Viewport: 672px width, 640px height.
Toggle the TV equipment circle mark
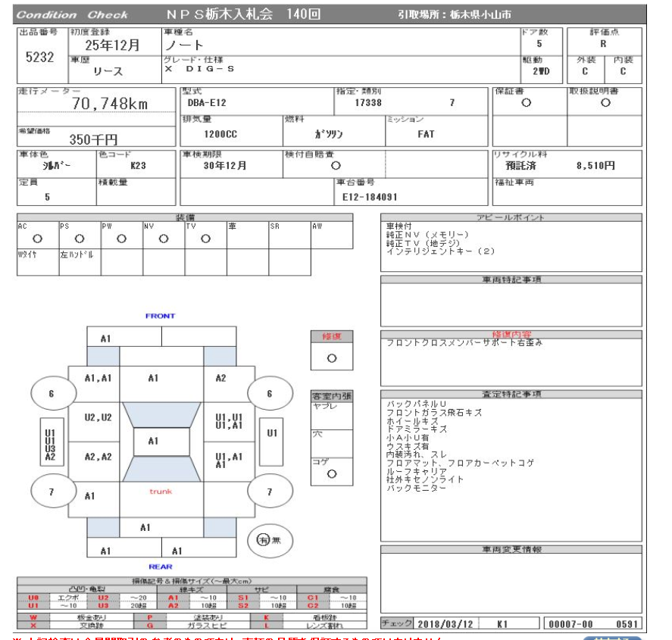coord(205,239)
